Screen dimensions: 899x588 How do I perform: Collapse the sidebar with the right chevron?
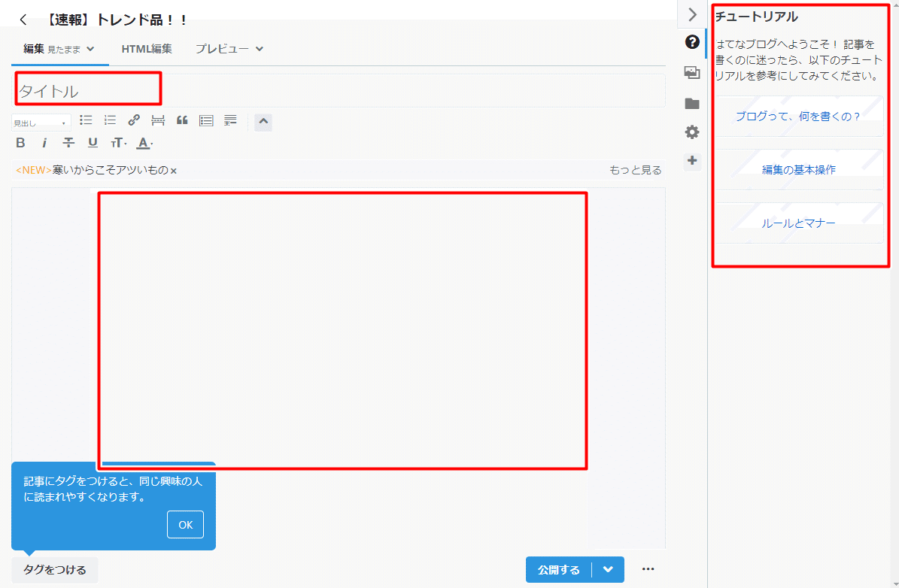[692, 14]
